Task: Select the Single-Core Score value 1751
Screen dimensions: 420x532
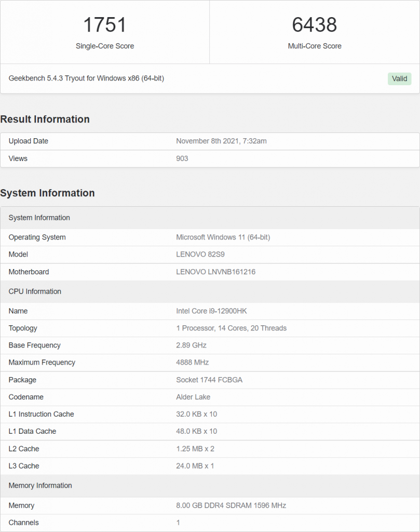Action: pyautogui.click(x=104, y=24)
